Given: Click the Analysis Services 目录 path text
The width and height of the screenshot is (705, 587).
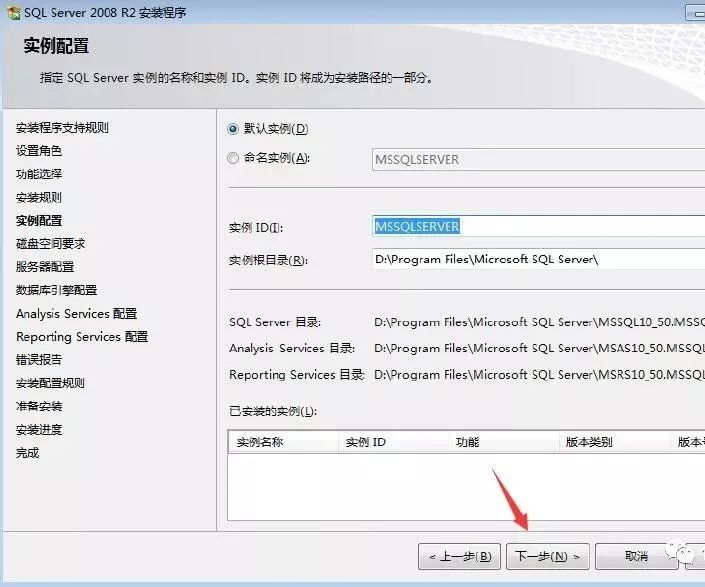Looking at the screenshot, I should point(539,348).
